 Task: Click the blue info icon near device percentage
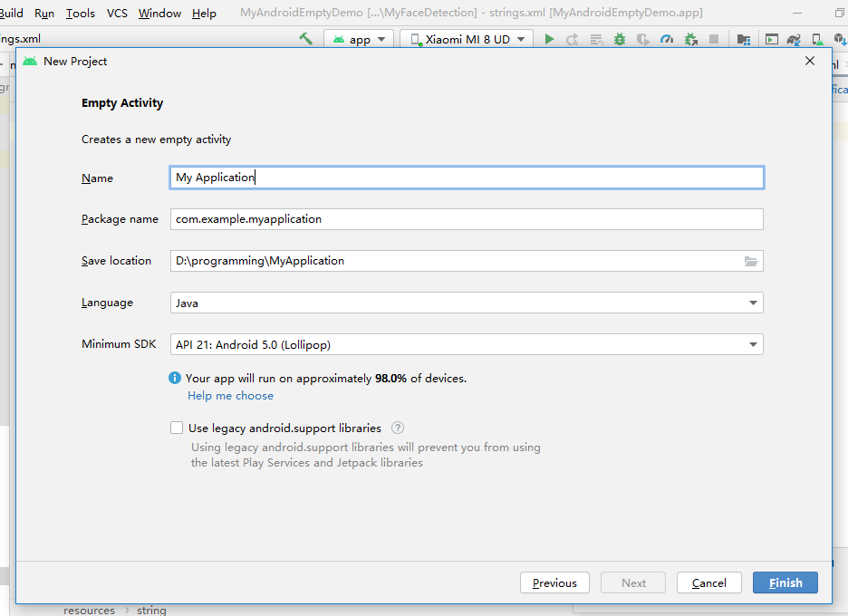click(175, 378)
